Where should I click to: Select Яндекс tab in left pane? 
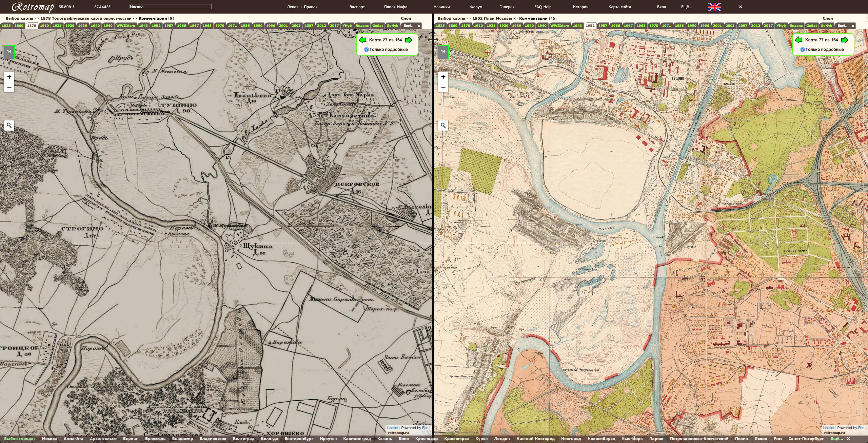pyautogui.click(x=362, y=26)
